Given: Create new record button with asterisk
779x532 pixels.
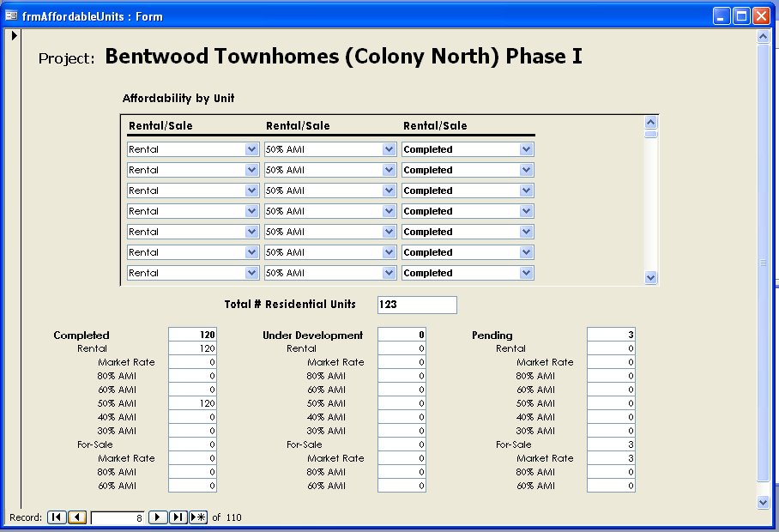Looking at the screenshot, I should [198, 517].
